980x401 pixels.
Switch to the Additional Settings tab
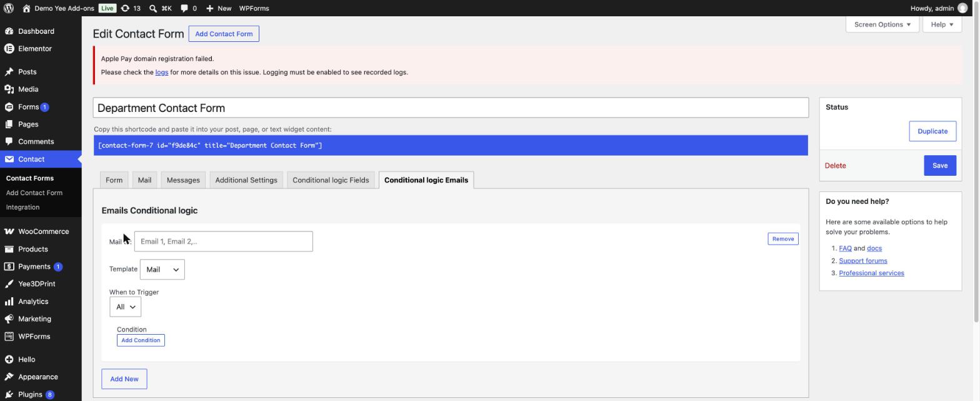tap(246, 180)
